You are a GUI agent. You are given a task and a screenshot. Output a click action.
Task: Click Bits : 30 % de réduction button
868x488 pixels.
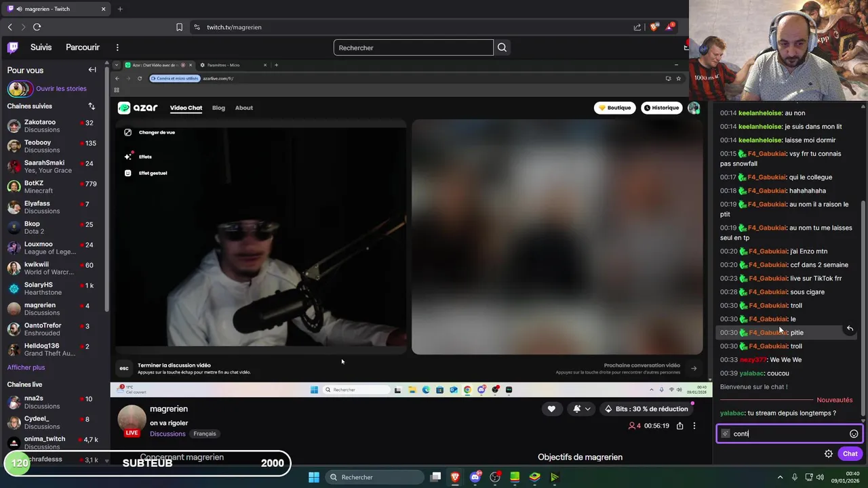[646, 409]
